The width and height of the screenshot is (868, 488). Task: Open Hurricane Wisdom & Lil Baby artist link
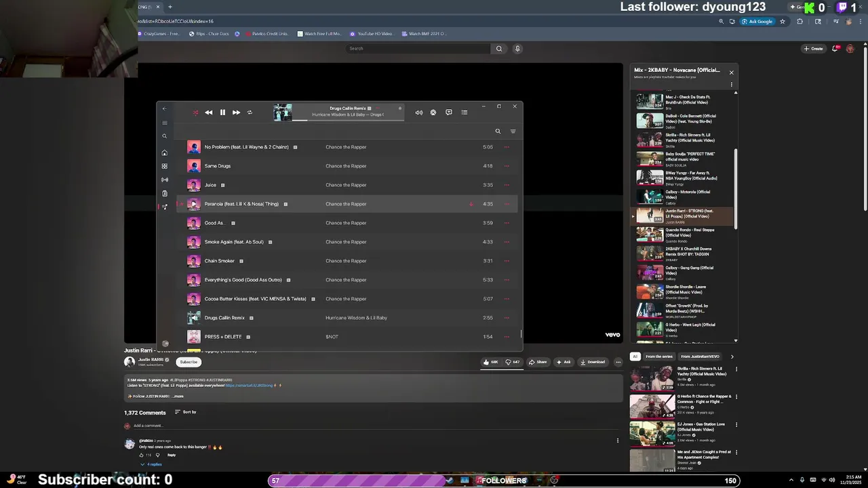(356, 318)
